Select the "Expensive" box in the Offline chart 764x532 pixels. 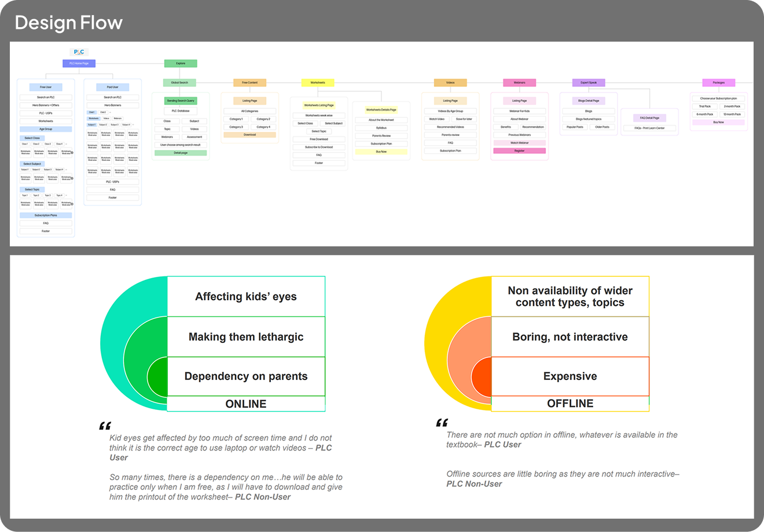[x=570, y=376]
